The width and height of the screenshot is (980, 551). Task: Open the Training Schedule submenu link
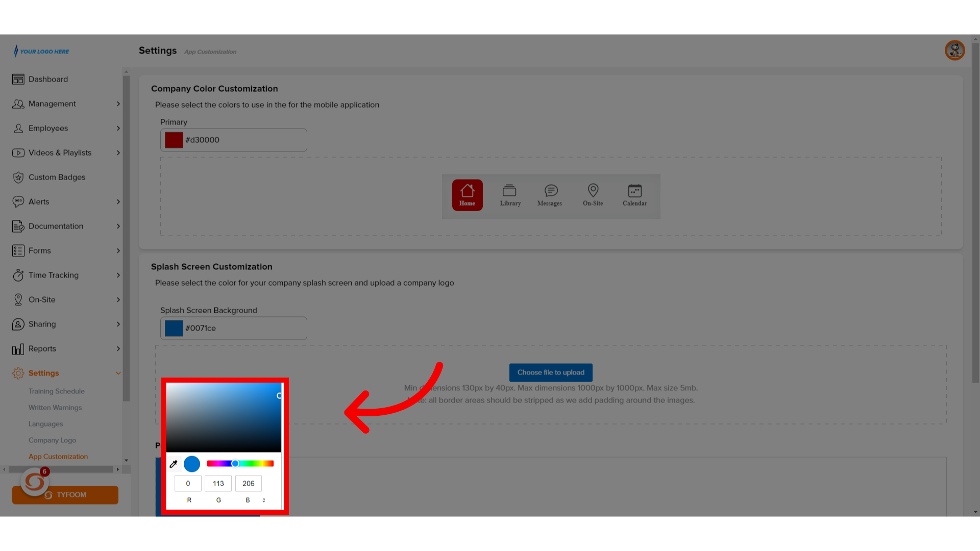[x=57, y=391]
